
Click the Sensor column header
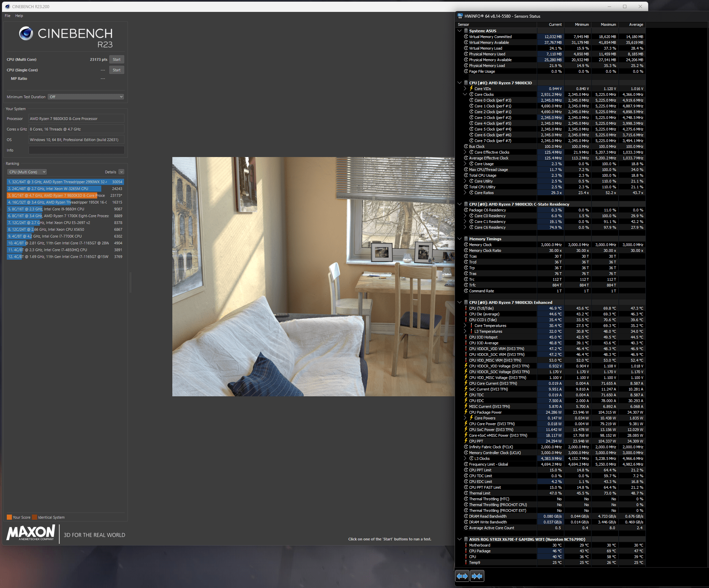[496, 24]
